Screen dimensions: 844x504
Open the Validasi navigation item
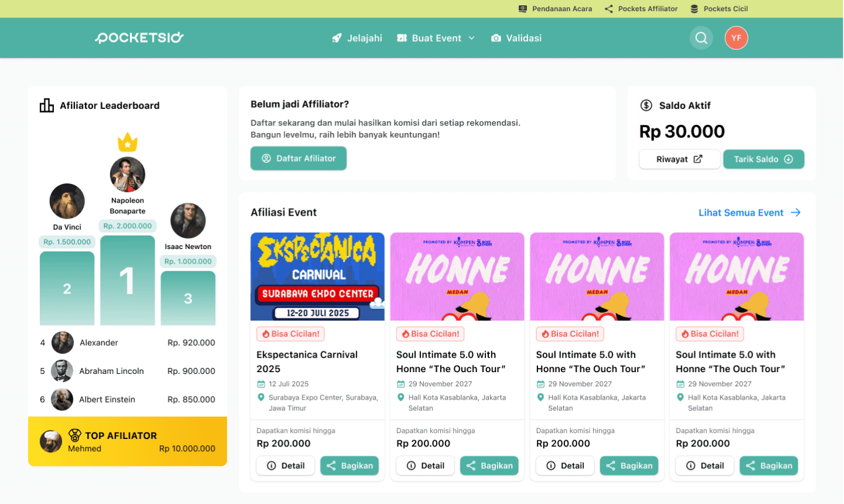tap(516, 38)
